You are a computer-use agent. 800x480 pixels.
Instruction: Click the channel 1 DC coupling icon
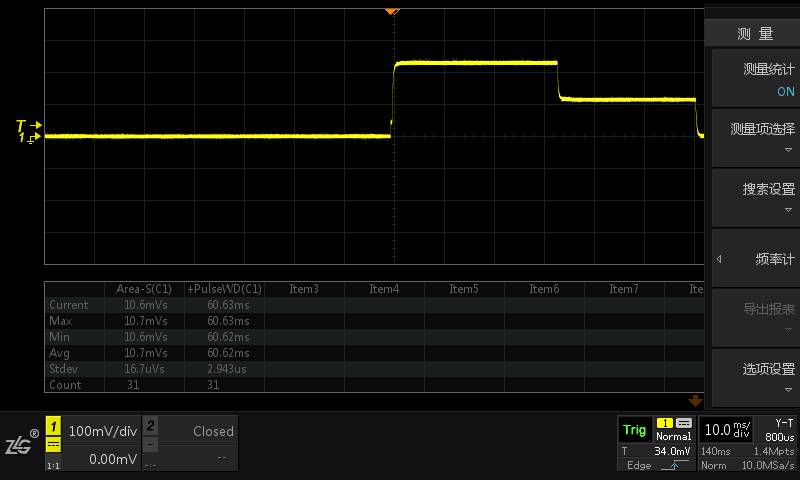point(54,443)
